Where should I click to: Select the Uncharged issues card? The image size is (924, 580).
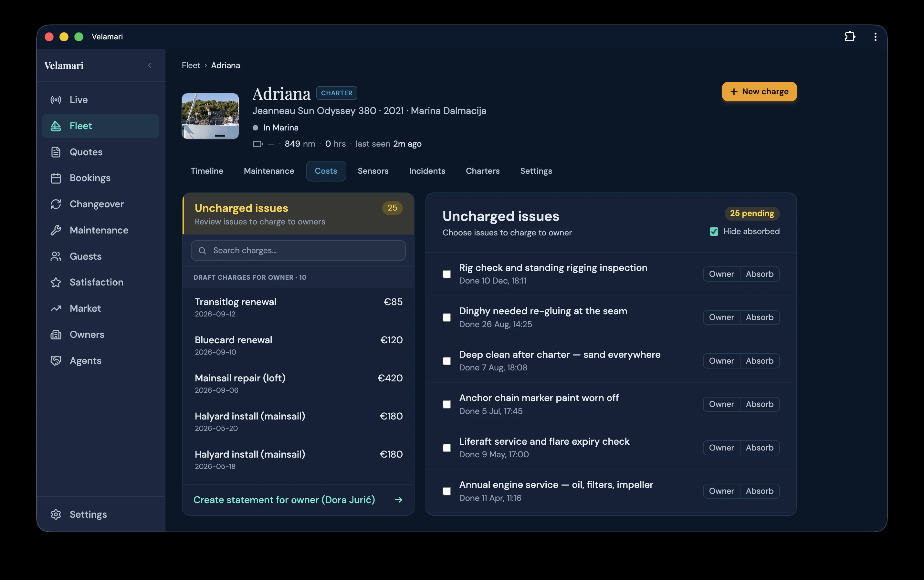[x=298, y=214]
